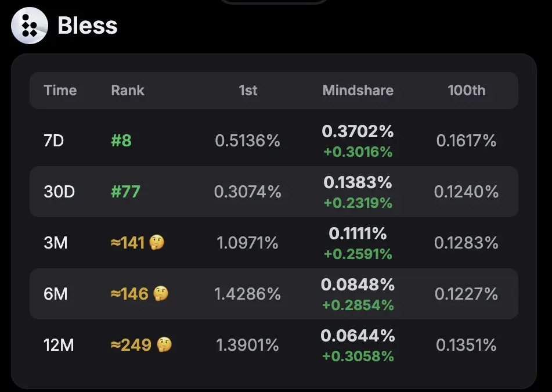Click the thinking emoji beside ≈141
This screenshot has height=392, width=552.
tap(157, 243)
